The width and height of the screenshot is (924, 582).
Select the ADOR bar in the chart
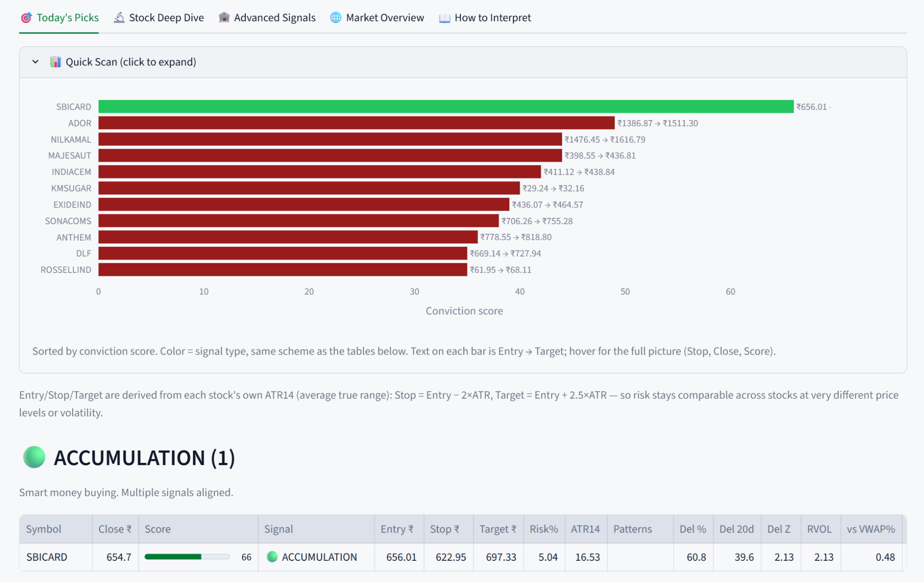coord(356,123)
